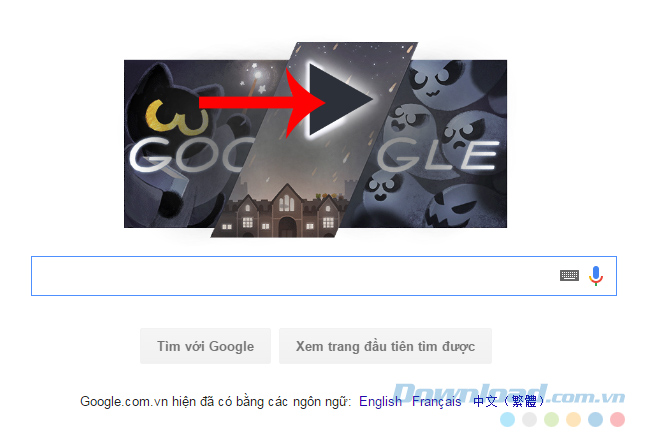Select the 中文（繁體）language link

509,401
